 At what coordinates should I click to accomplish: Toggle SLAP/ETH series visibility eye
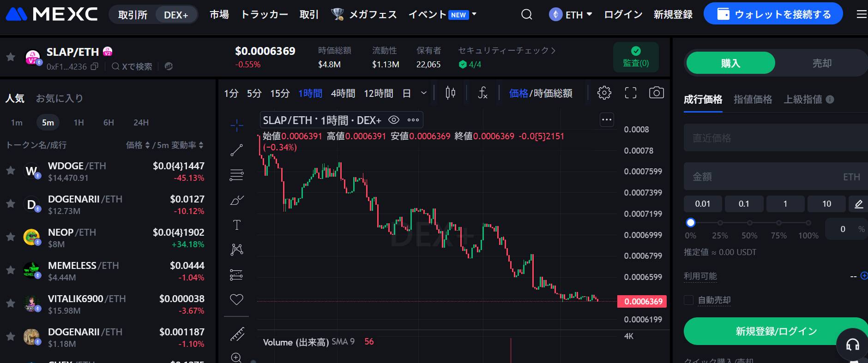[394, 120]
